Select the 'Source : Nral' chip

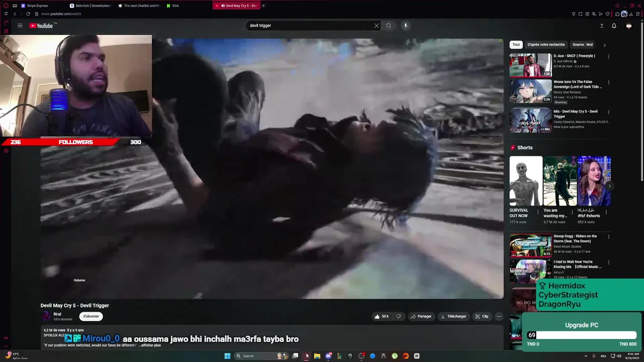(583, 45)
